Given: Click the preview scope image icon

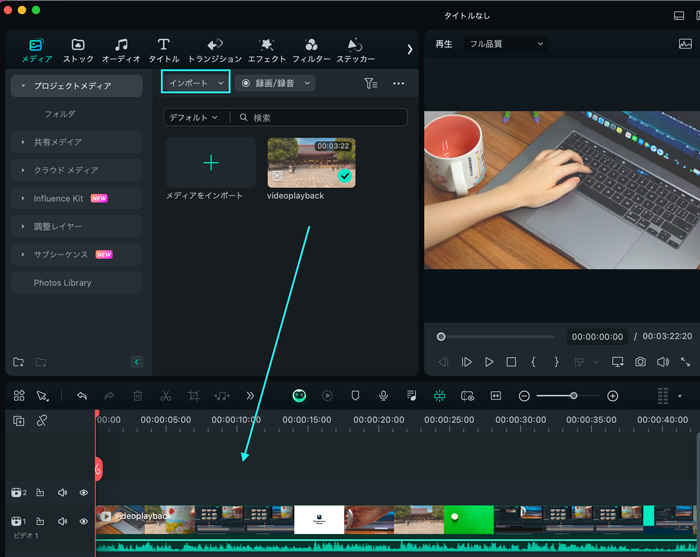Looking at the screenshot, I should coord(685,44).
